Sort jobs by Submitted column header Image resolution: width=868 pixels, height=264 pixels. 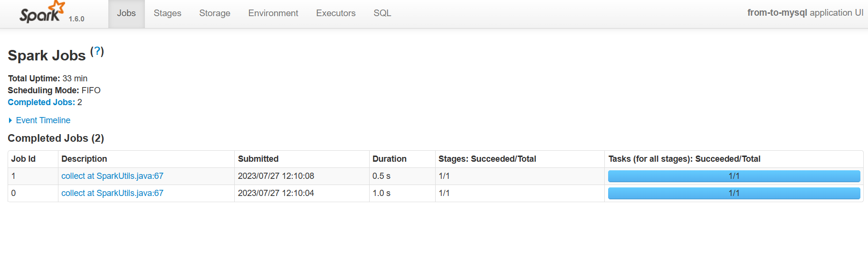click(258, 159)
